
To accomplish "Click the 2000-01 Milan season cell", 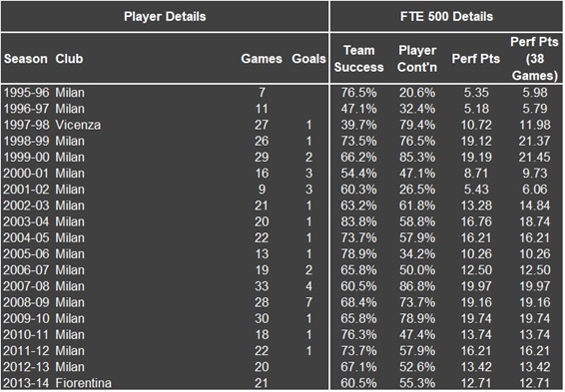I will pos(26,174).
